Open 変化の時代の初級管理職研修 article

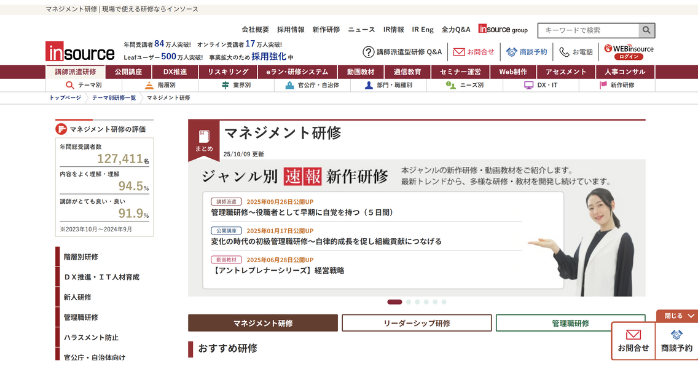[326, 242]
